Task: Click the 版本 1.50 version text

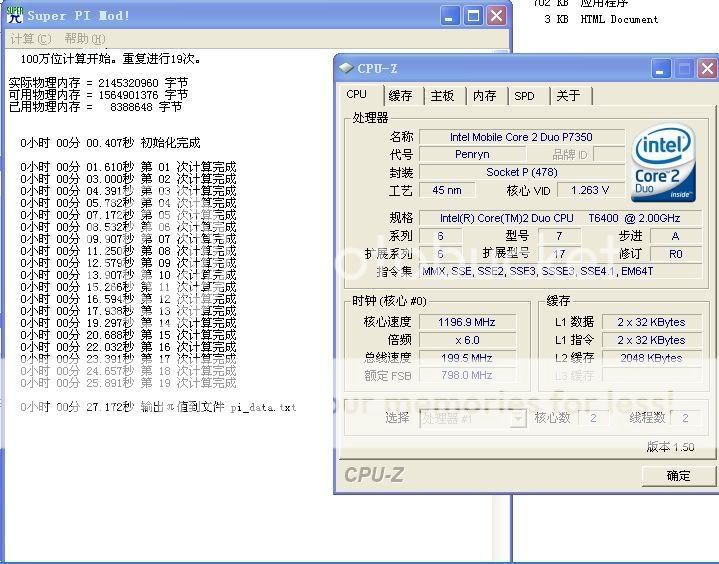Action: click(670, 447)
